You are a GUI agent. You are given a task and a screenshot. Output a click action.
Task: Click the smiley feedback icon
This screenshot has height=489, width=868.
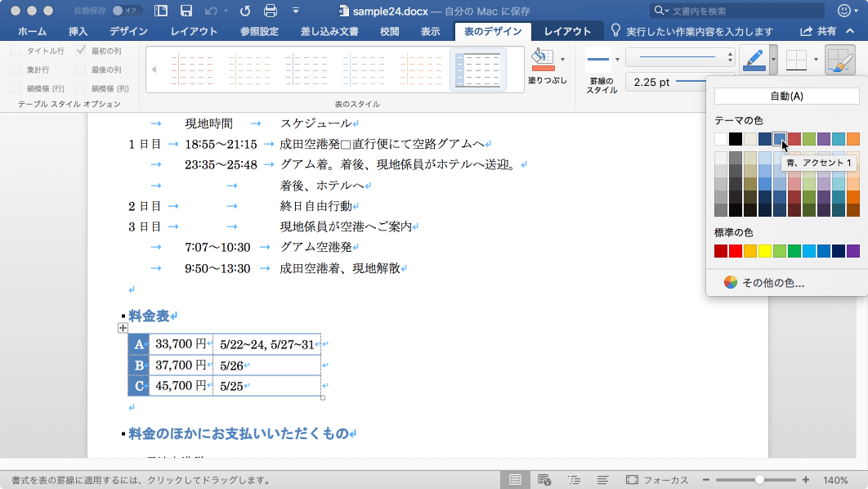coord(844,11)
